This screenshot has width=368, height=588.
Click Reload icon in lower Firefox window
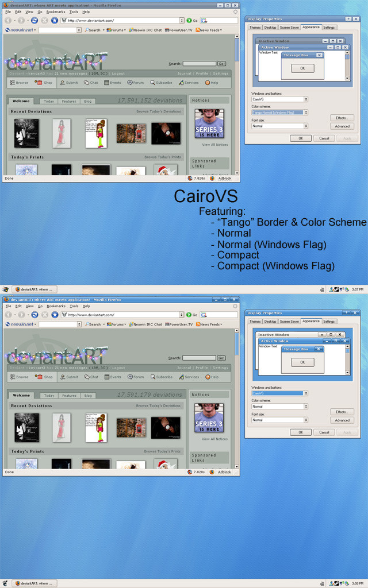[x=34, y=315]
